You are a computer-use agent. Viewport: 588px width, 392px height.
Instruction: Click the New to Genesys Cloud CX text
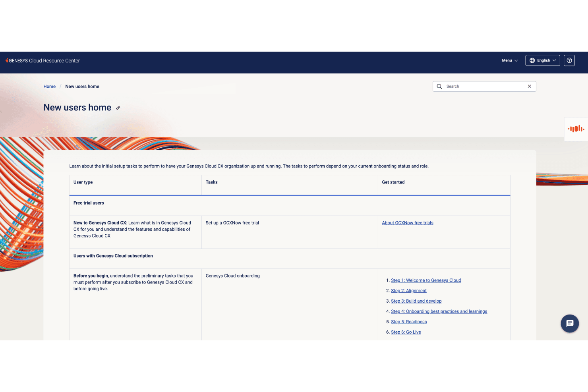pyautogui.click(x=100, y=223)
